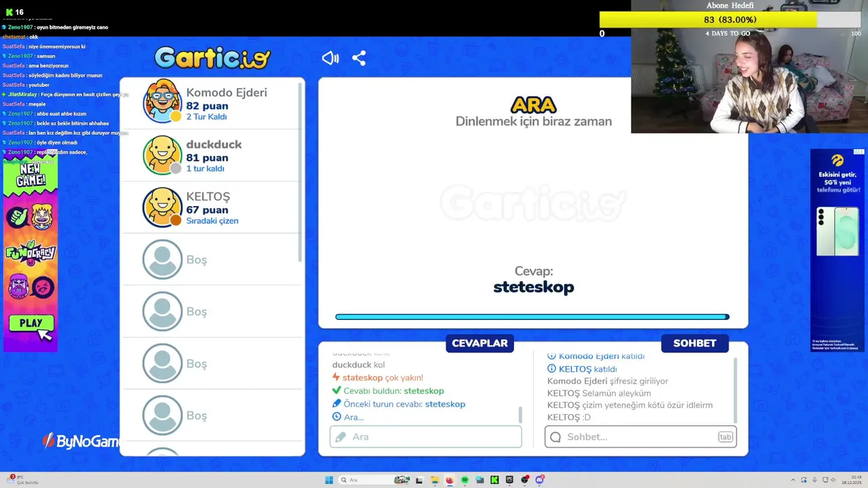The image size is (868, 488).
Task: Select KELTOŞ's avatar in the player list
Action: pyautogui.click(x=162, y=207)
